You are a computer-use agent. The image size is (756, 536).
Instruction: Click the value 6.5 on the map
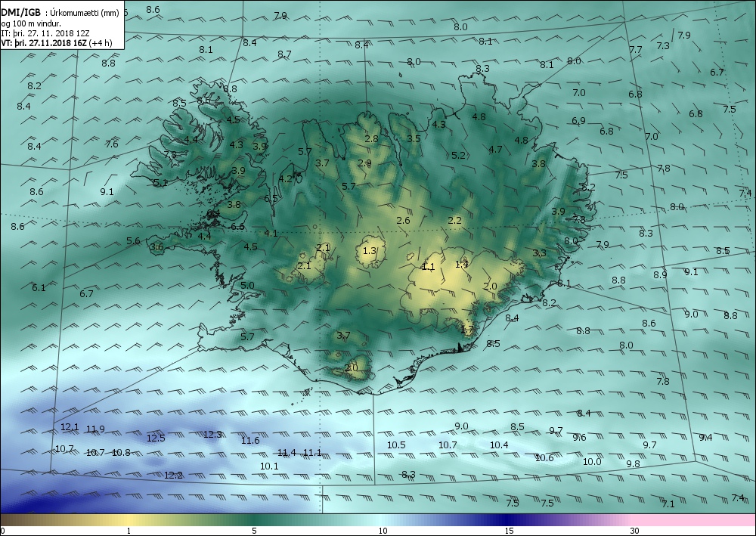tap(271, 199)
